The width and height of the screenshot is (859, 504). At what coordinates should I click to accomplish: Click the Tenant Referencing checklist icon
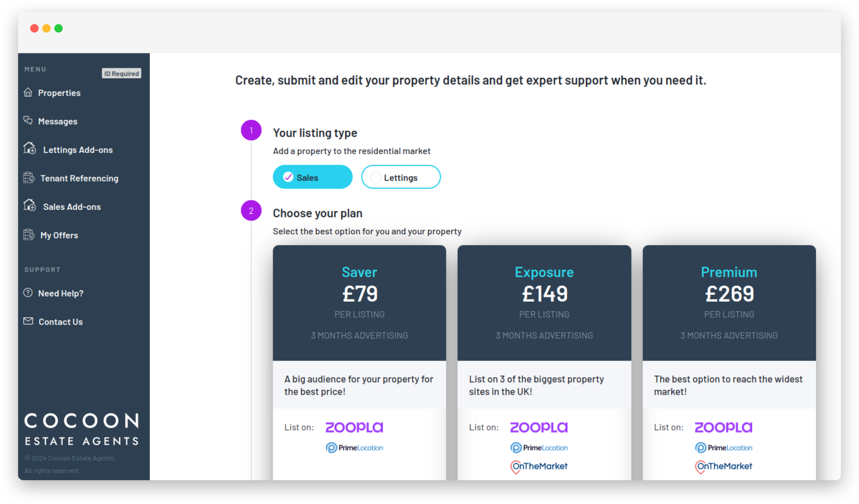tap(29, 178)
